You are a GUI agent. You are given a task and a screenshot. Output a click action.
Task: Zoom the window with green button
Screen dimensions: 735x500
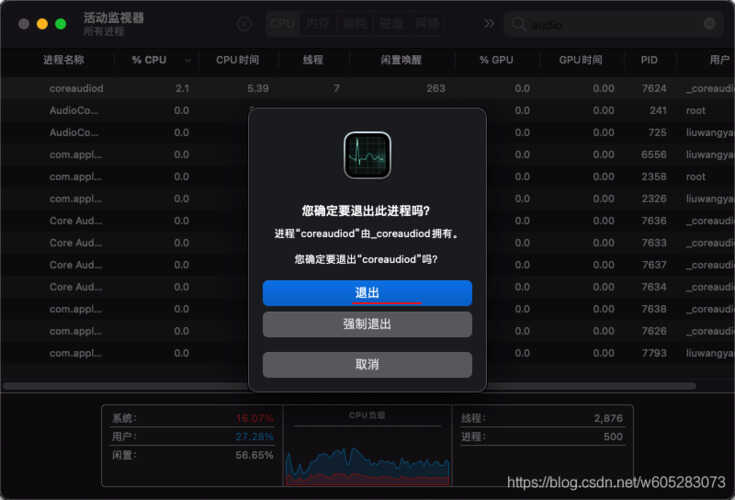(x=60, y=24)
